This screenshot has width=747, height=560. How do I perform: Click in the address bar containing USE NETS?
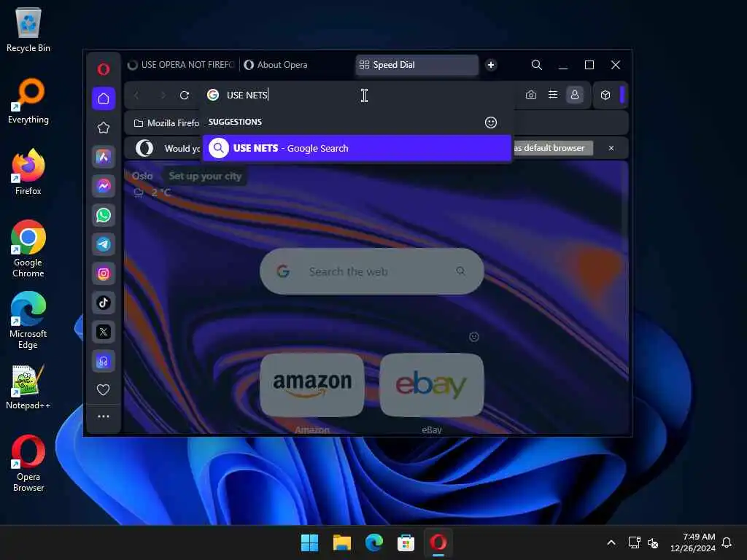[359, 95]
